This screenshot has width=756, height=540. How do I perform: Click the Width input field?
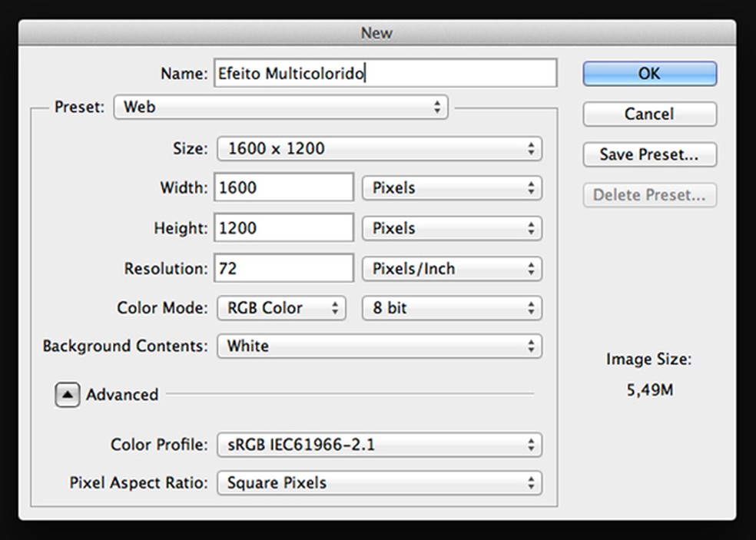283,188
